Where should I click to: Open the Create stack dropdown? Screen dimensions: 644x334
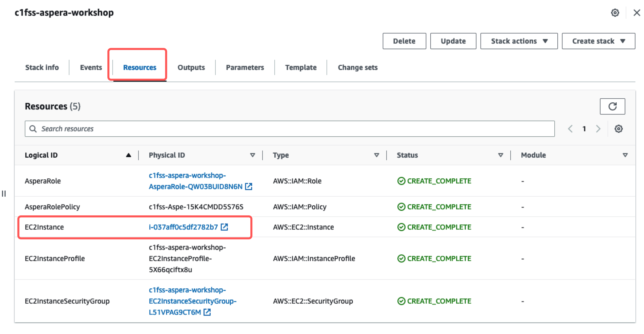(598, 41)
